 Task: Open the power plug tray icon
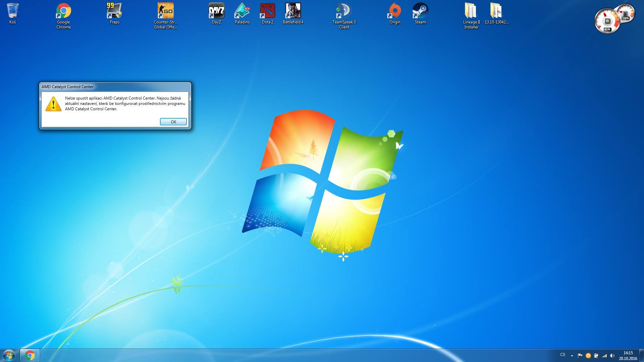pos(596,356)
